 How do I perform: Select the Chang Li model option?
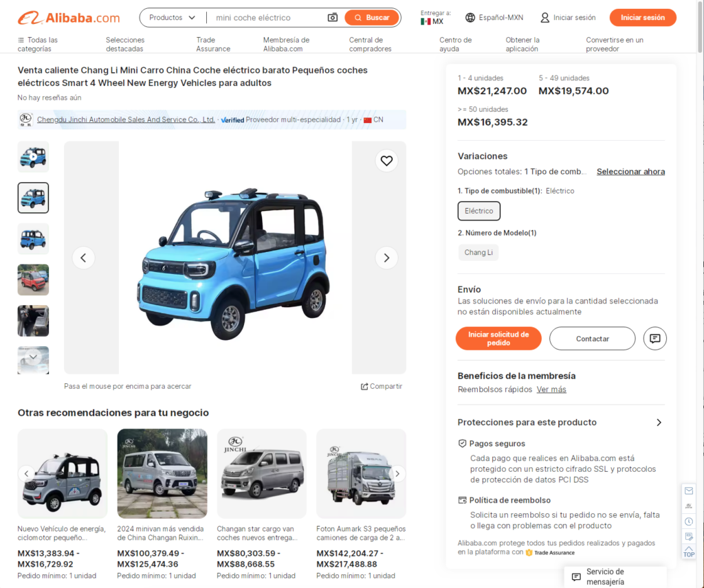[478, 252]
